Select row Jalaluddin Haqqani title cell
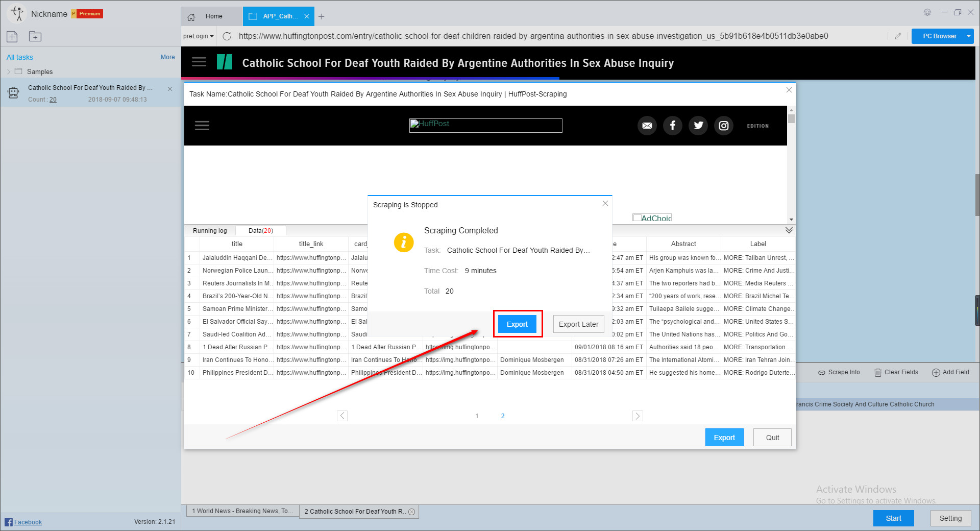Image resolution: width=980 pixels, height=531 pixels. coord(237,258)
